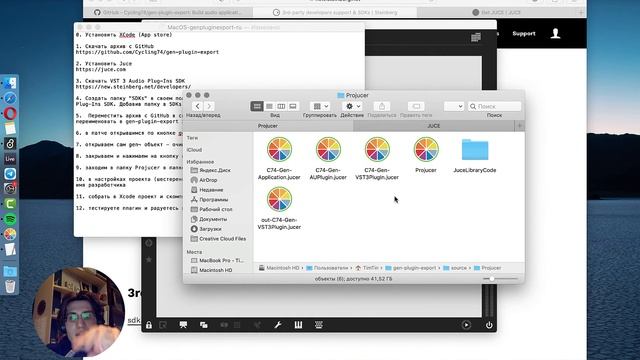Click the Share button in Finder toolbar
The width and height of the screenshot is (640, 360).
[x=382, y=106]
